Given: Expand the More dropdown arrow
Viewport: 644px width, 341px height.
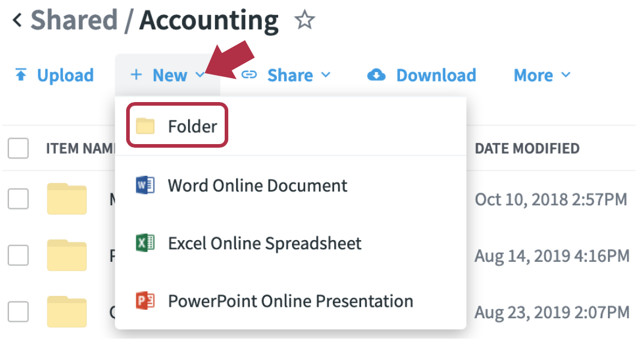Looking at the screenshot, I should 566,74.
